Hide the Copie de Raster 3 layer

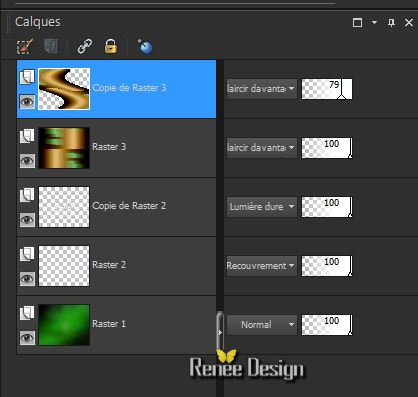27,101
